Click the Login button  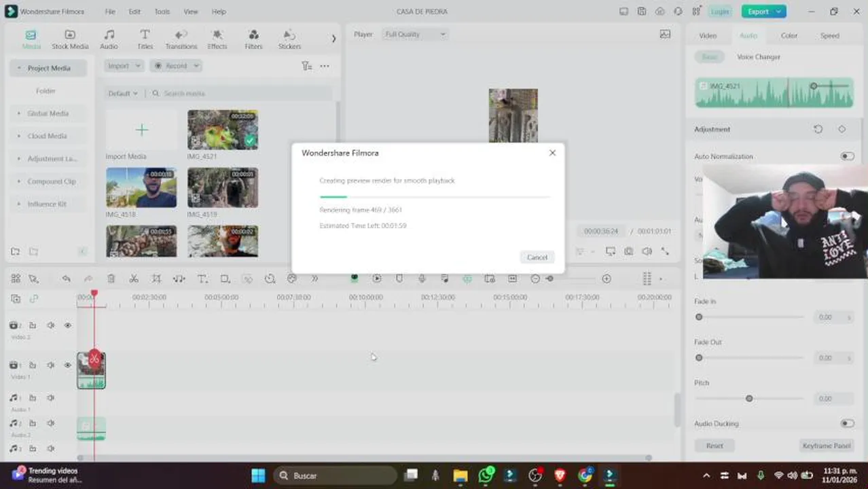[721, 12]
